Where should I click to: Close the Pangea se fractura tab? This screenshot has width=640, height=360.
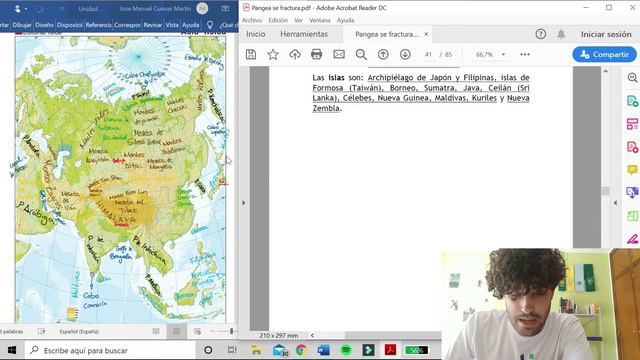click(426, 34)
